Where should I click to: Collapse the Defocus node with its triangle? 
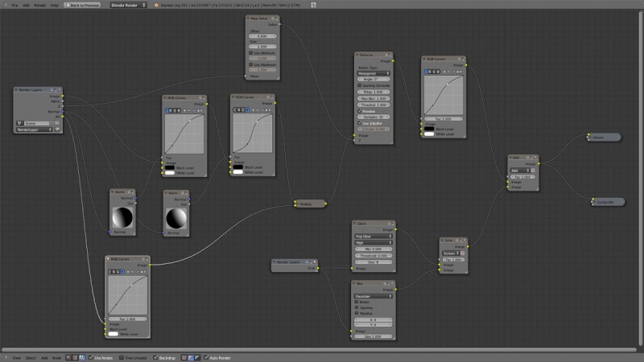pyautogui.click(x=357, y=55)
